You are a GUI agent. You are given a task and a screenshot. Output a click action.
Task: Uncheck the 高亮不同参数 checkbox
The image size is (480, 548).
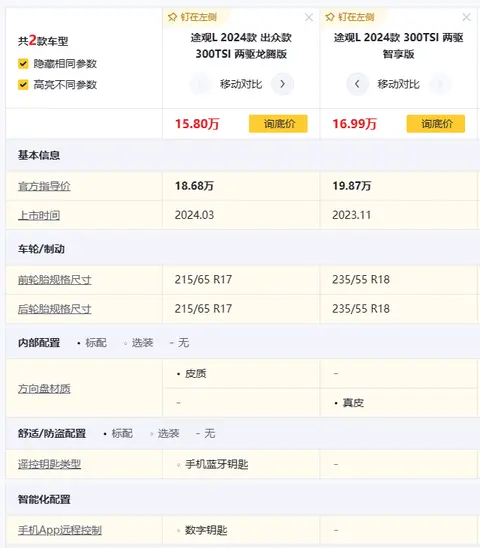click(23, 85)
